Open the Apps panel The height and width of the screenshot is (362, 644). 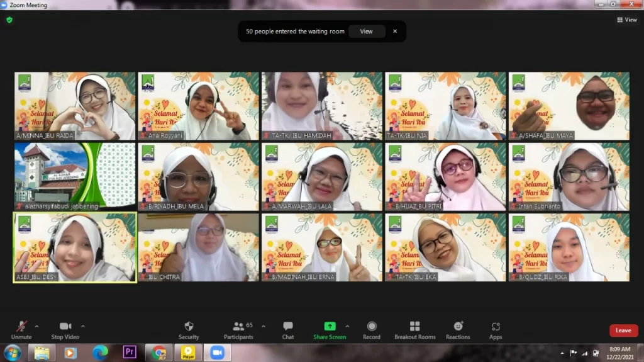pos(496,331)
